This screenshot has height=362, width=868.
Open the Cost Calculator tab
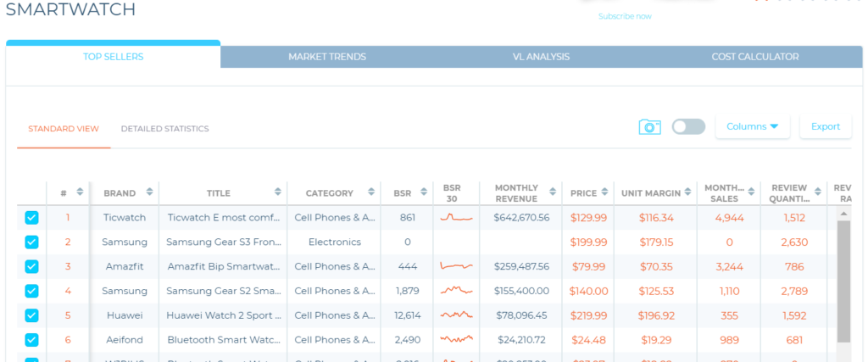point(755,57)
